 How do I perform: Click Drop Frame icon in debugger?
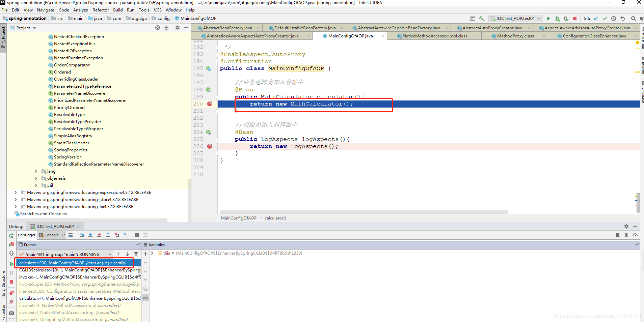coord(117,235)
